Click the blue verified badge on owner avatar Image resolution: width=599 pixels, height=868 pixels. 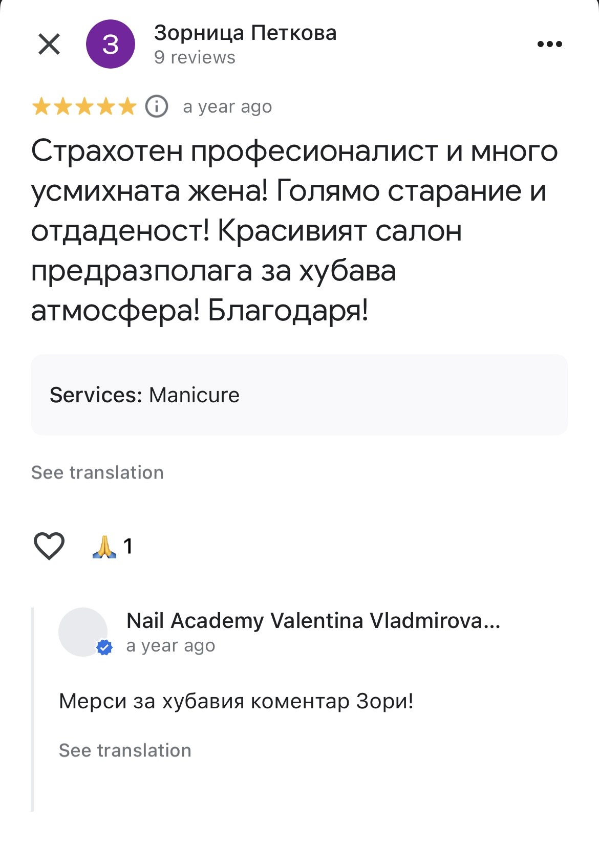click(x=104, y=647)
